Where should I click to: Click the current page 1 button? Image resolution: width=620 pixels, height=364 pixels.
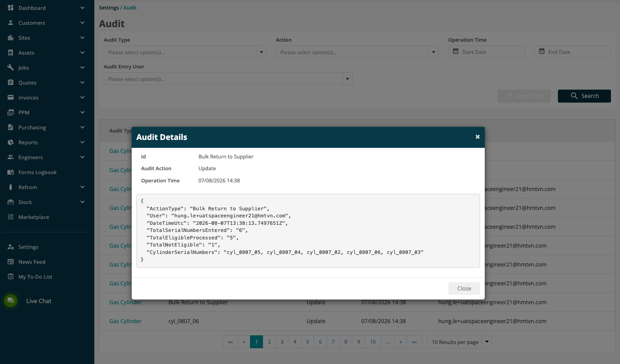point(256,342)
